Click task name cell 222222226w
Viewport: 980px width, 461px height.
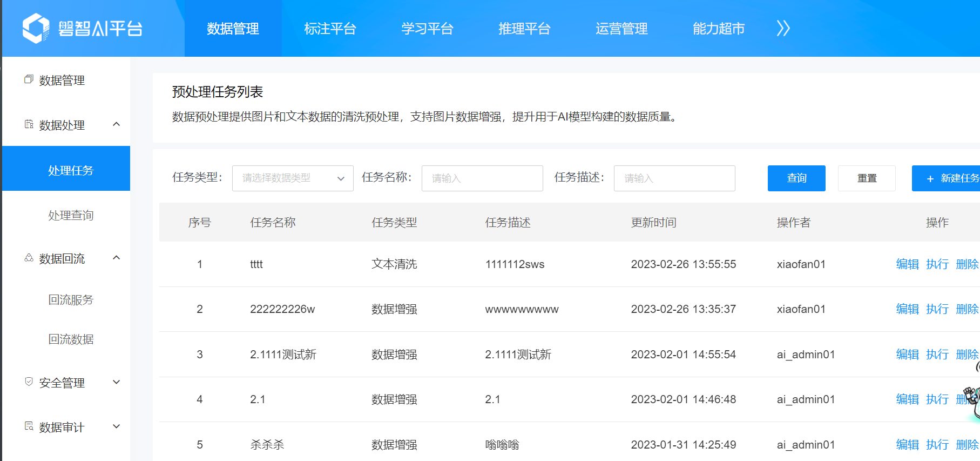282,309
